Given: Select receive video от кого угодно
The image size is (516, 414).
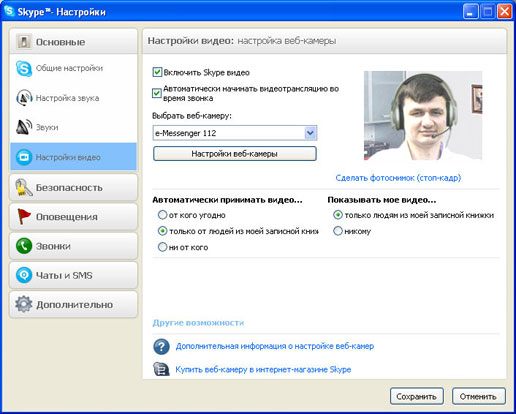Looking at the screenshot, I should pos(162,215).
